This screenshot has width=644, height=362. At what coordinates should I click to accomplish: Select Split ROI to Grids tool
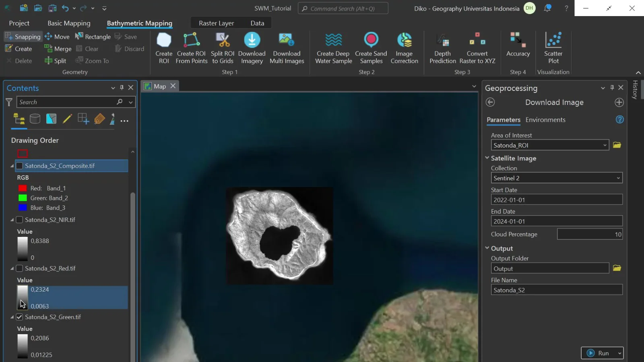pyautogui.click(x=223, y=48)
